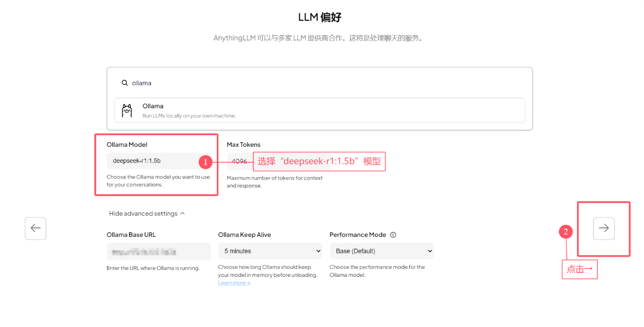Click 'Maximum number of tokens' description

pos(275,182)
